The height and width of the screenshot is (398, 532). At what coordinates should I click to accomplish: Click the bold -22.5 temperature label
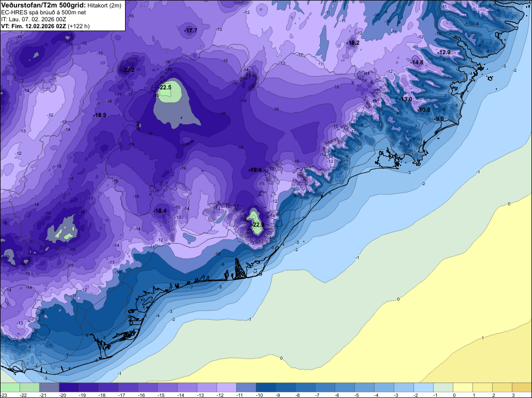[165, 87]
